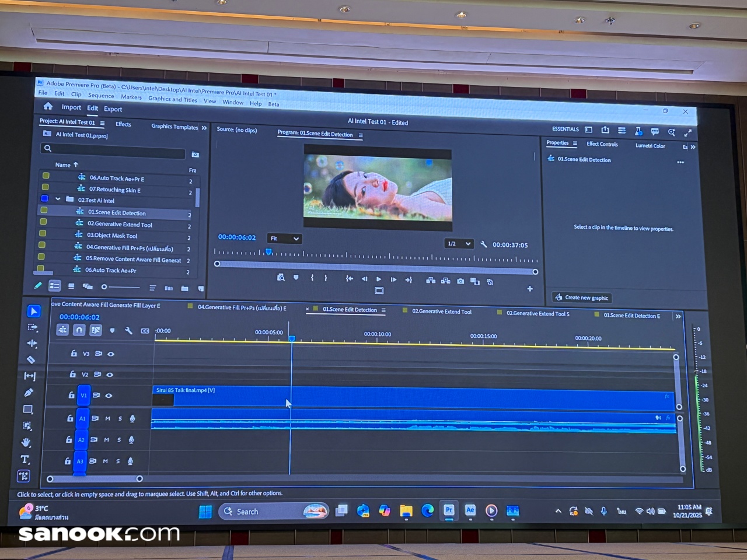Mute audio track A1
747x560 pixels.
click(x=107, y=418)
